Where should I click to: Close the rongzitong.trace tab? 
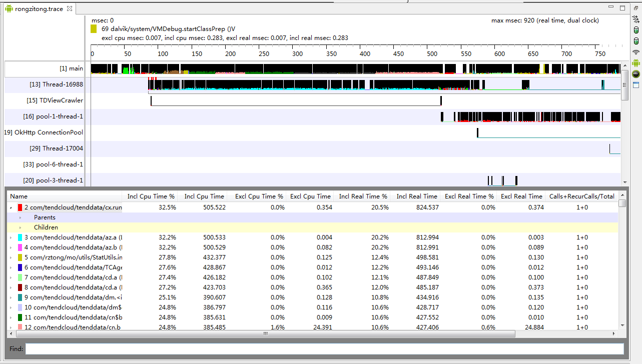click(70, 9)
